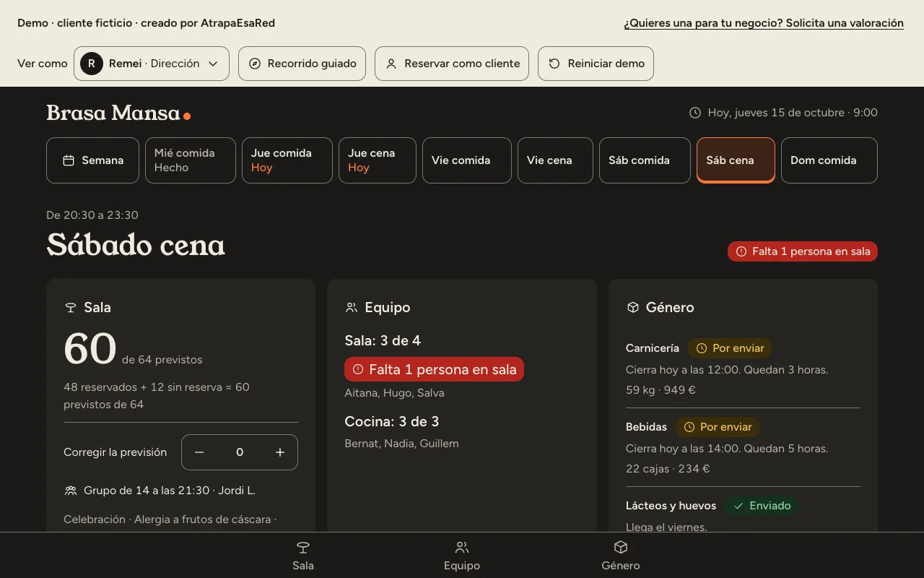The height and width of the screenshot is (578, 924).
Task: Click the '60' predicted covers number
Action: pos(90,349)
